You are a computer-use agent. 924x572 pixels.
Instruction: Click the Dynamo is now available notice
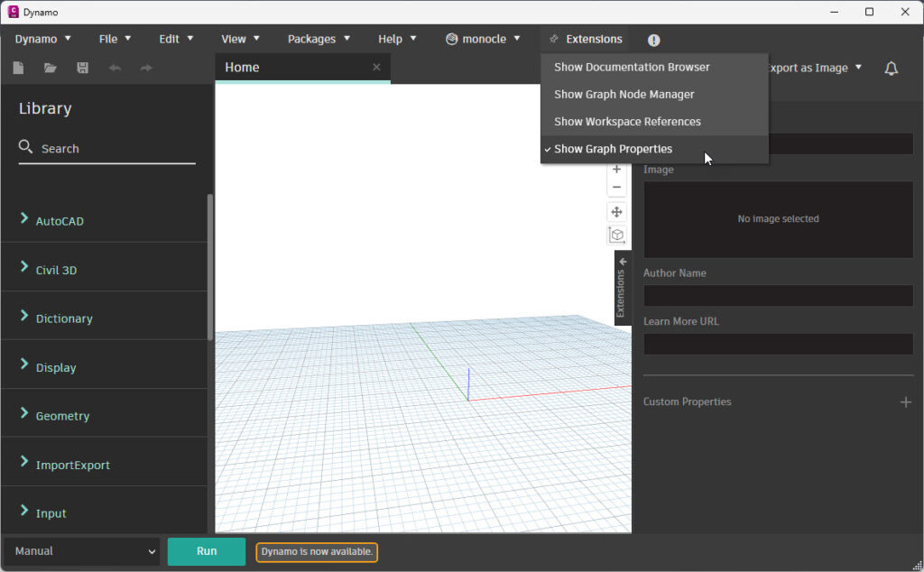point(317,552)
